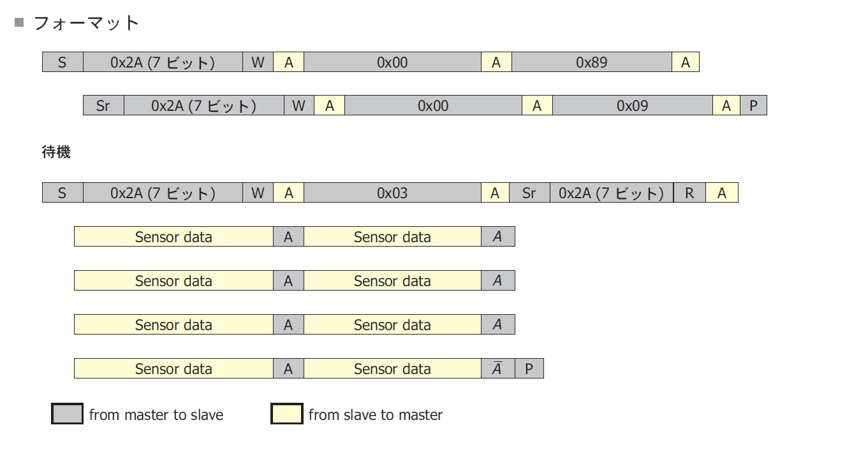This screenshot has width=868, height=469.
Task: Click the square bullet beside フォーマット heading
Action: (x=19, y=23)
